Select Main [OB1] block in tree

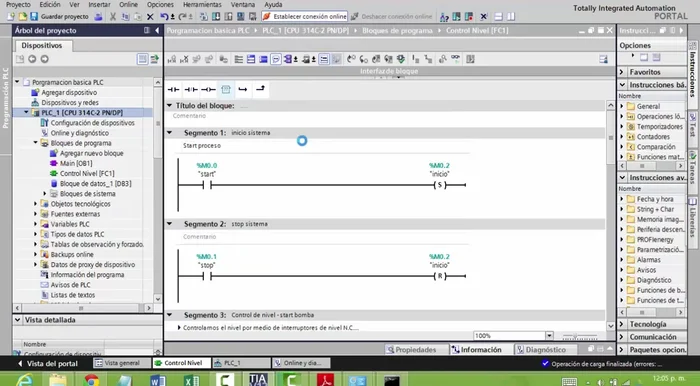coord(71,163)
